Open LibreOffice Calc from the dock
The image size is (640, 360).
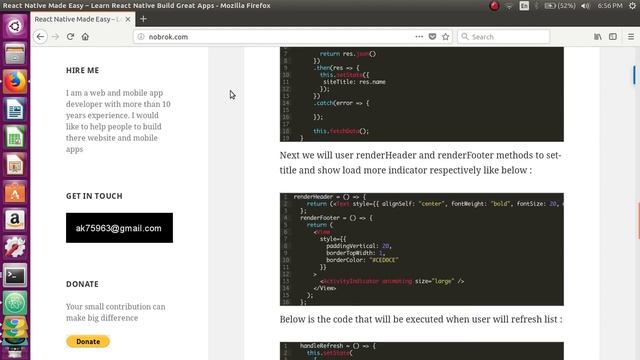click(x=15, y=137)
